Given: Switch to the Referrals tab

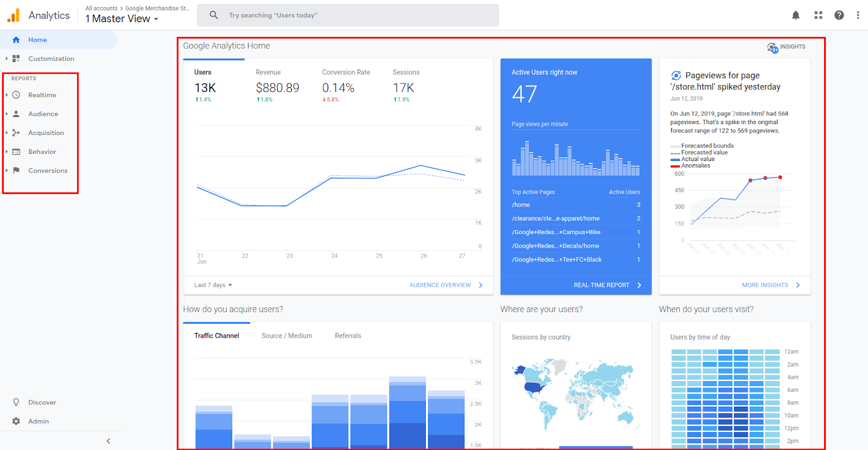Looking at the screenshot, I should point(348,336).
